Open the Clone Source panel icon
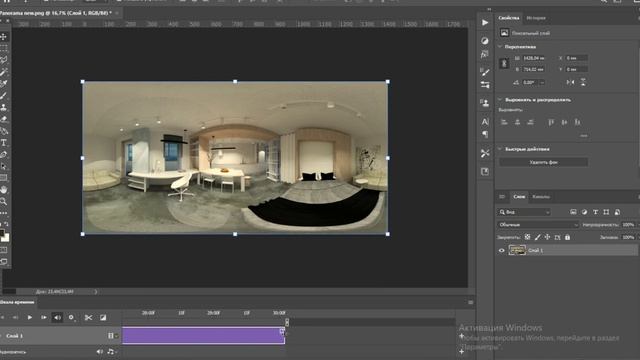The width and height of the screenshot is (640, 360). pos(485,103)
